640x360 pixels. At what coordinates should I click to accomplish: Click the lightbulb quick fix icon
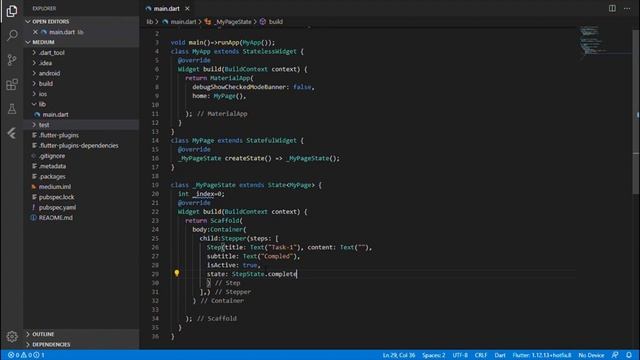click(x=177, y=273)
